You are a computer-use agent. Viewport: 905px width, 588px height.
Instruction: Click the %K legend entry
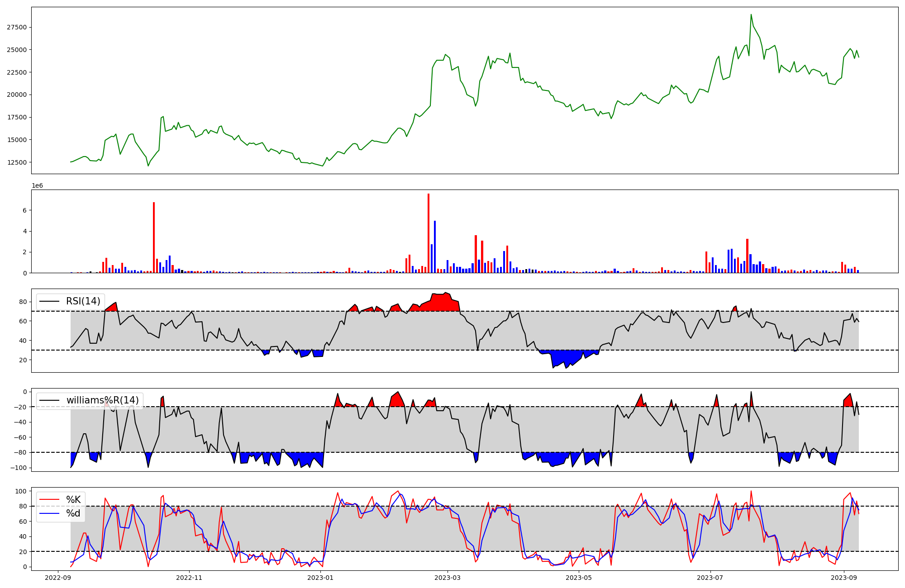tap(73, 499)
